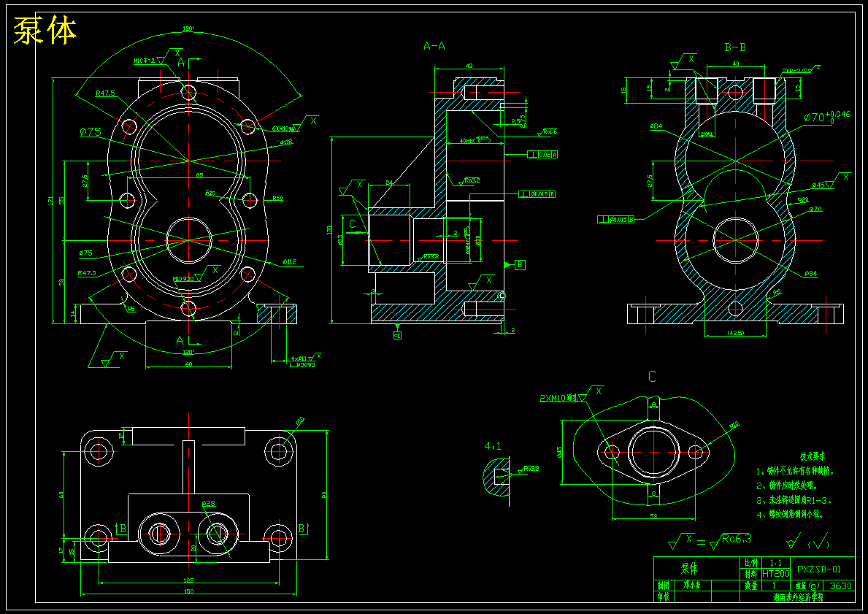Click the 制图 label cell
Viewport: 868px width, 614px height.
pyautogui.click(x=663, y=586)
